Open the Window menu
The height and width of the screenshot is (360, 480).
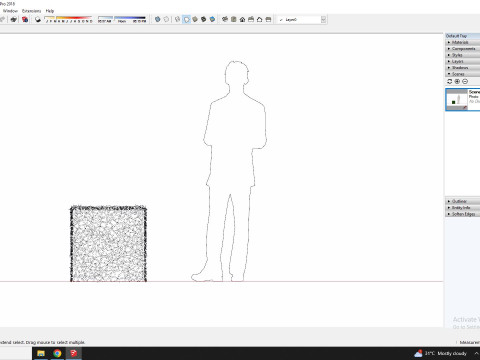click(10, 11)
